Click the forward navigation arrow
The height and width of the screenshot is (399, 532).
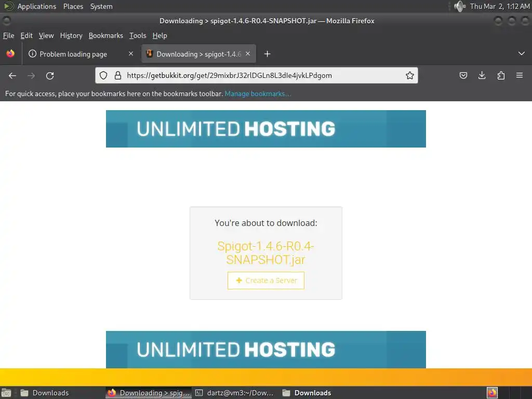[31, 76]
